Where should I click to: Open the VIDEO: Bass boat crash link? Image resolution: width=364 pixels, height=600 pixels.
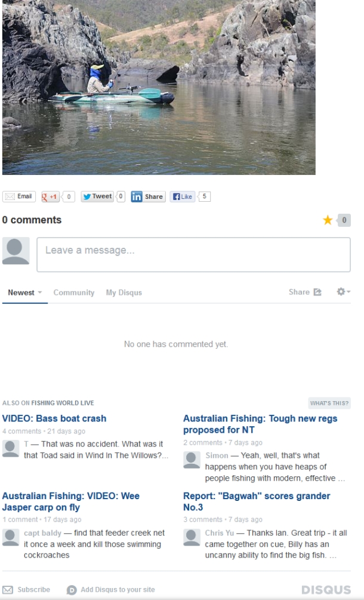tap(54, 419)
